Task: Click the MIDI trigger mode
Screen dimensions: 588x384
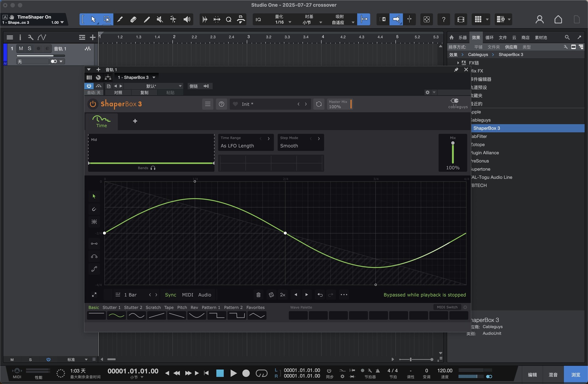Action: pyautogui.click(x=187, y=295)
